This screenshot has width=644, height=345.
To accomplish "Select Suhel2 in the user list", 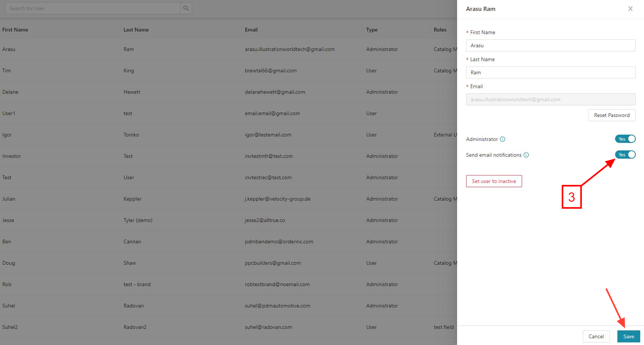I will (x=10, y=327).
